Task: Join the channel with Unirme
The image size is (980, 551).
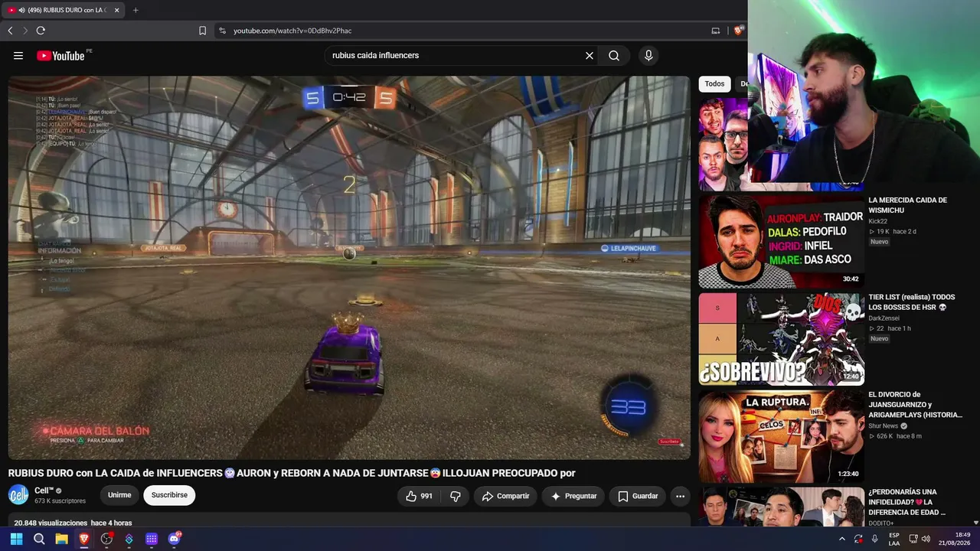Action: (119, 495)
